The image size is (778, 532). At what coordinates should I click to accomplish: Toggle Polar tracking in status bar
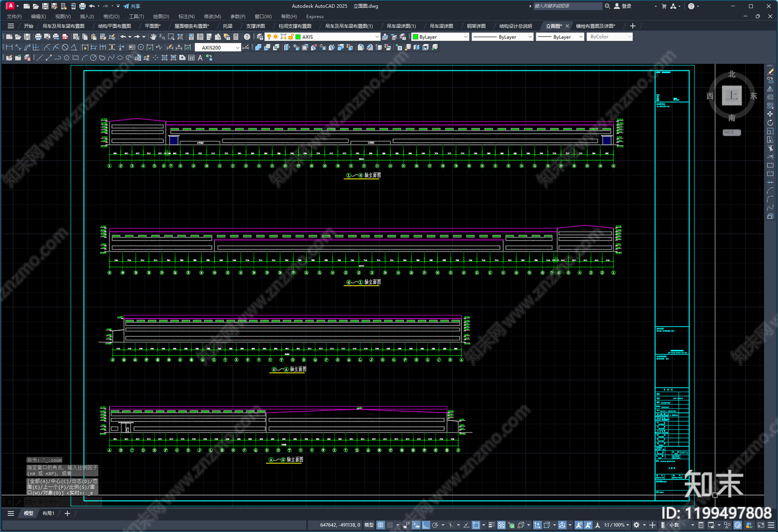(435, 525)
